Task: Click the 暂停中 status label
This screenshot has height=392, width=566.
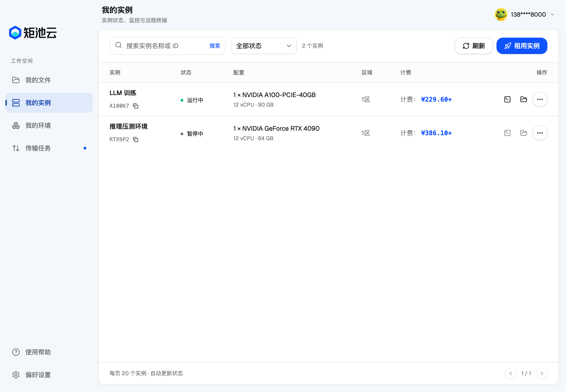Action: (195, 134)
